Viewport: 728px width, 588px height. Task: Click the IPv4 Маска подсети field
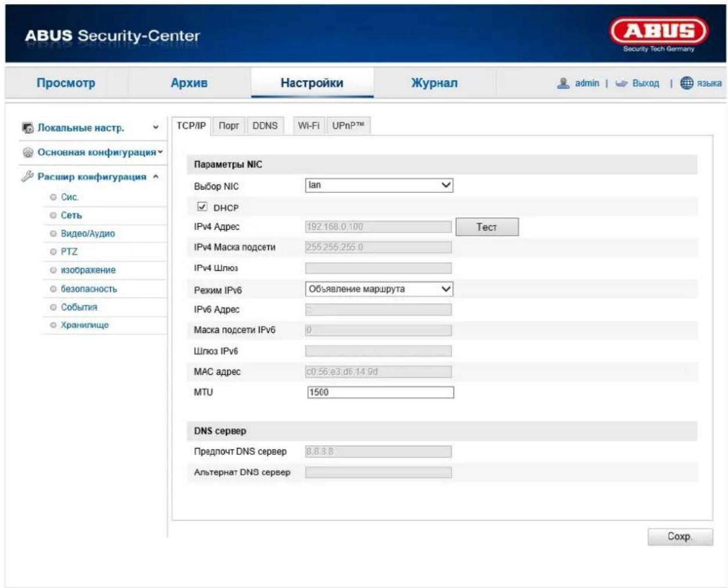[379, 248]
